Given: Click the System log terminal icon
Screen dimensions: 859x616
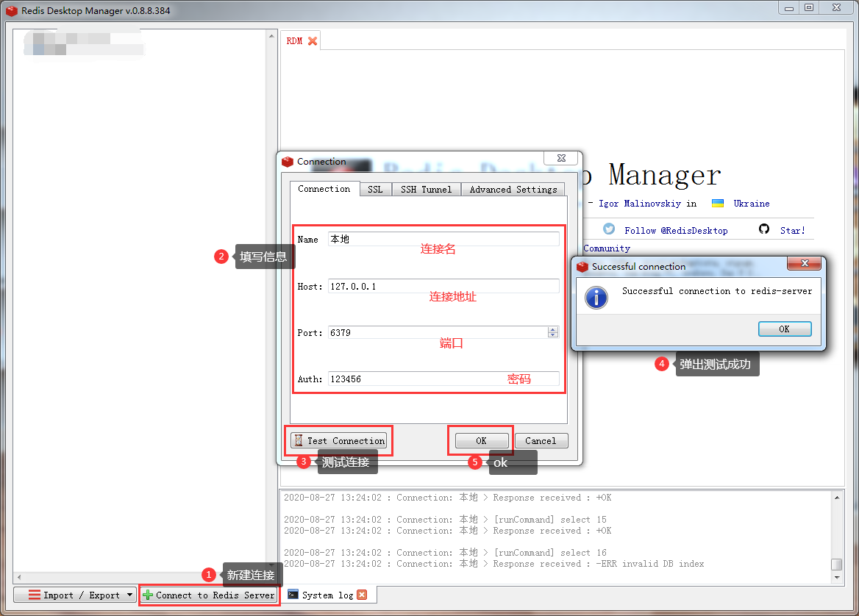Looking at the screenshot, I should tap(293, 594).
